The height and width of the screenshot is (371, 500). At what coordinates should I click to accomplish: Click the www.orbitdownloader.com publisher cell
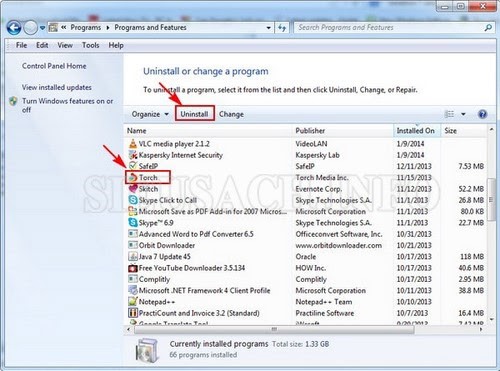coord(339,245)
